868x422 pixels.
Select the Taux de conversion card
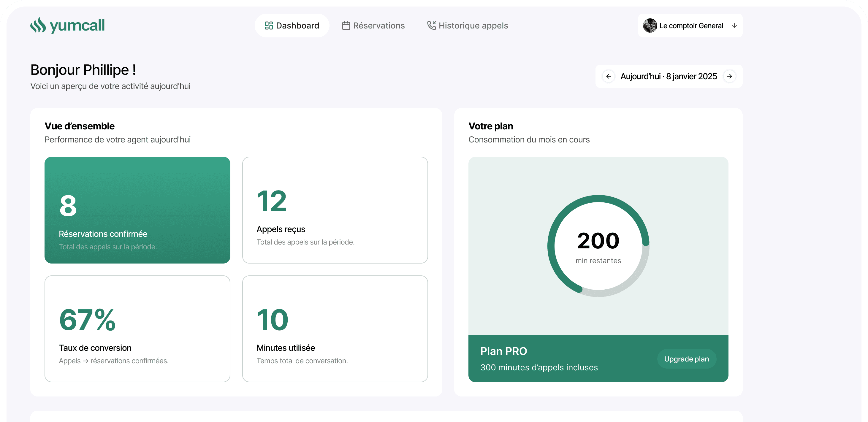click(x=137, y=329)
